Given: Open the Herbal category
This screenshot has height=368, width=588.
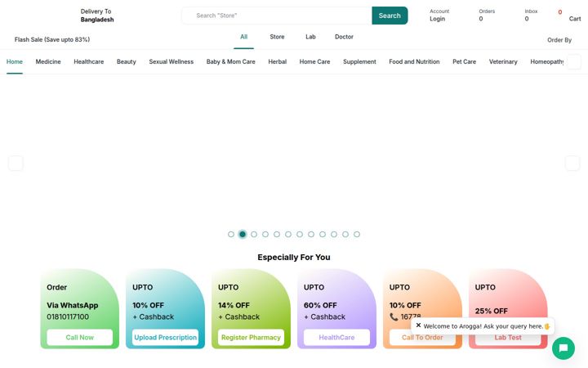Looking at the screenshot, I should [277, 61].
